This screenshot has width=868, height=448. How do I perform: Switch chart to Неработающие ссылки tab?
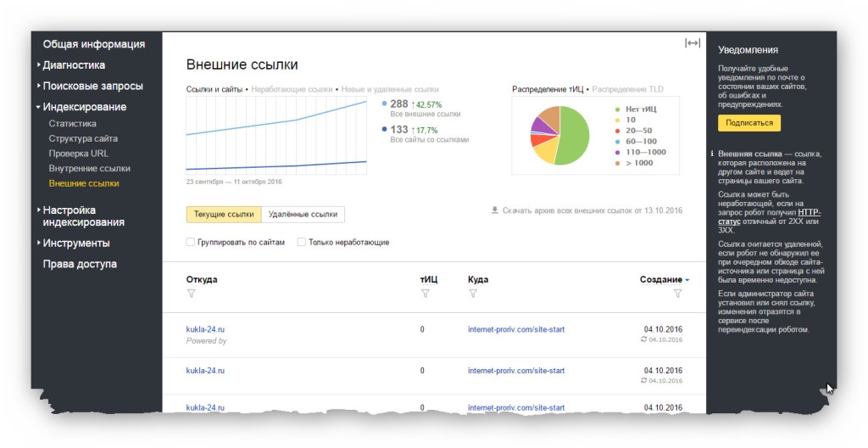tap(292, 89)
